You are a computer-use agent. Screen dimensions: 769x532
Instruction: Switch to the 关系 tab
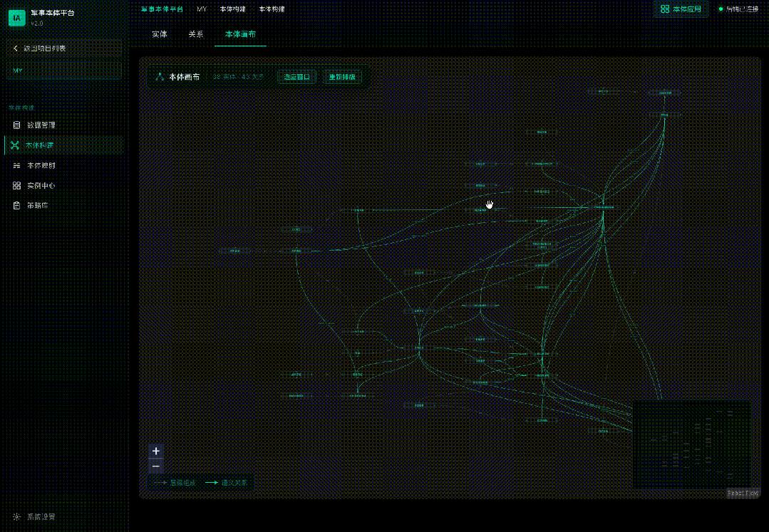click(196, 34)
